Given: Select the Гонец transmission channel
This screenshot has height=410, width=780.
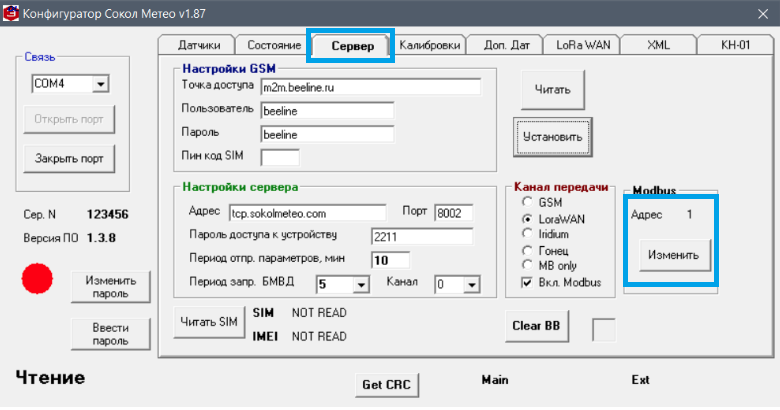Looking at the screenshot, I should (x=527, y=250).
